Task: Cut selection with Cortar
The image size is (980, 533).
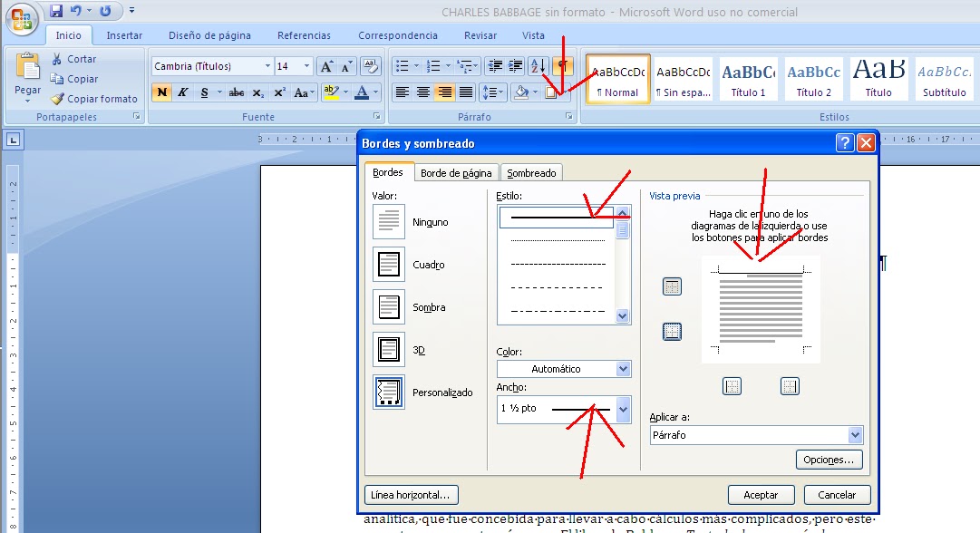Action: [x=73, y=59]
